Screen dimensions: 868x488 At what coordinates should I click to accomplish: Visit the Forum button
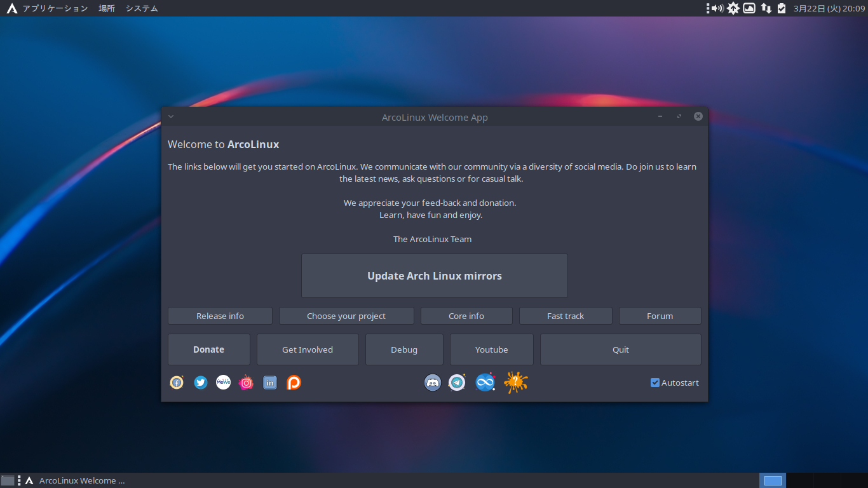[x=660, y=316]
